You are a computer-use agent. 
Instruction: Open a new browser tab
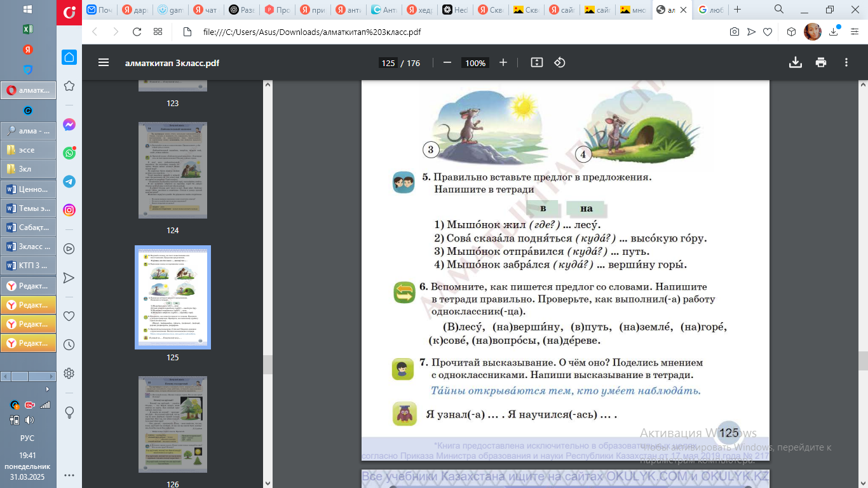coord(737,10)
